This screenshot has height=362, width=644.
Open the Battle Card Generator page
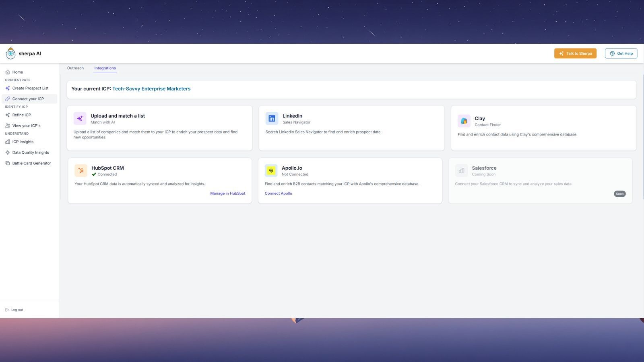click(31, 163)
